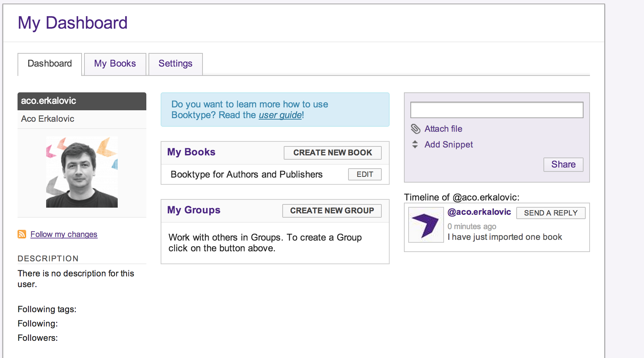Open the Settings tab

click(175, 64)
